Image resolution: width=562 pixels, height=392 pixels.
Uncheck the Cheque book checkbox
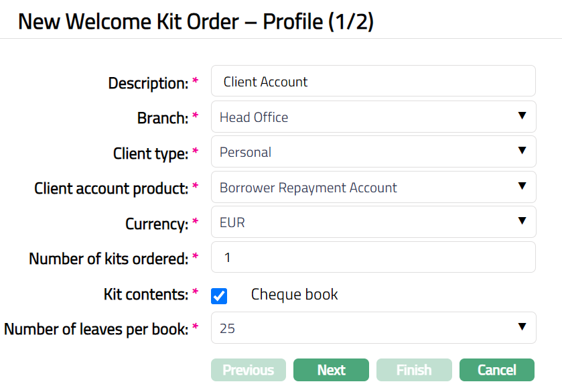point(219,296)
